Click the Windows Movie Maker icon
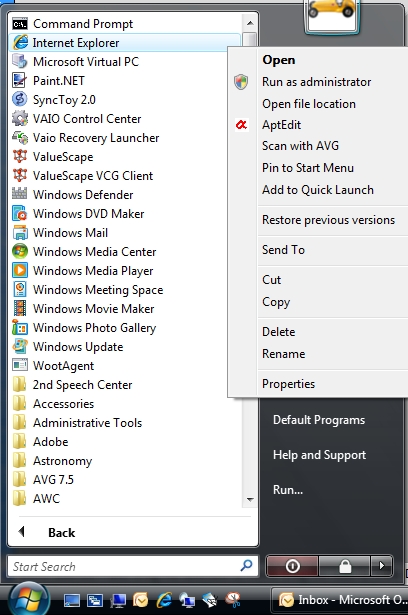This screenshot has height=615, width=408. 20,308
